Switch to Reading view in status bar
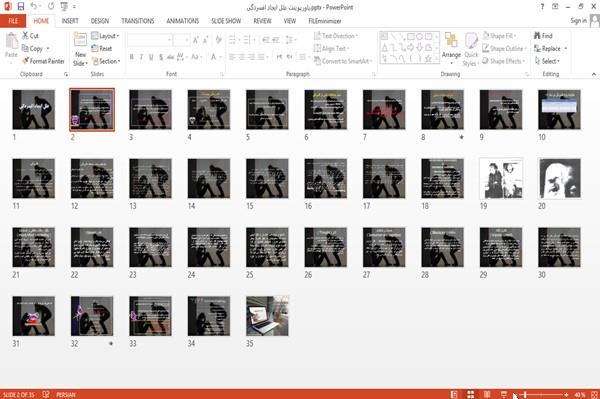Screen dimensions: 600x399 coord(487,394)
